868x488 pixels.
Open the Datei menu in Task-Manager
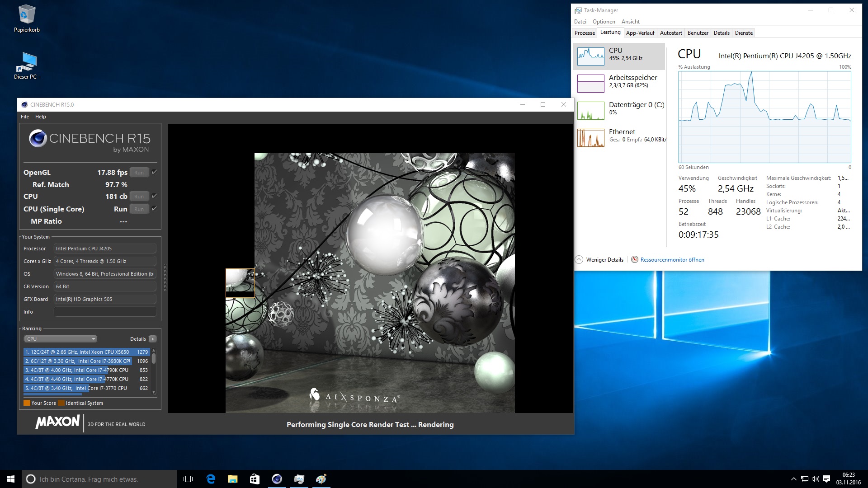[580, 22]
